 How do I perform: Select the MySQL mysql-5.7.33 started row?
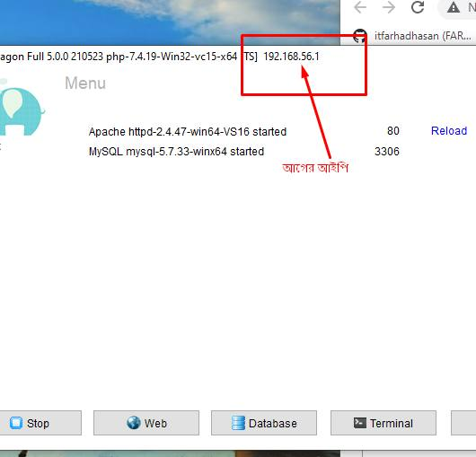(x=176, y=152)
